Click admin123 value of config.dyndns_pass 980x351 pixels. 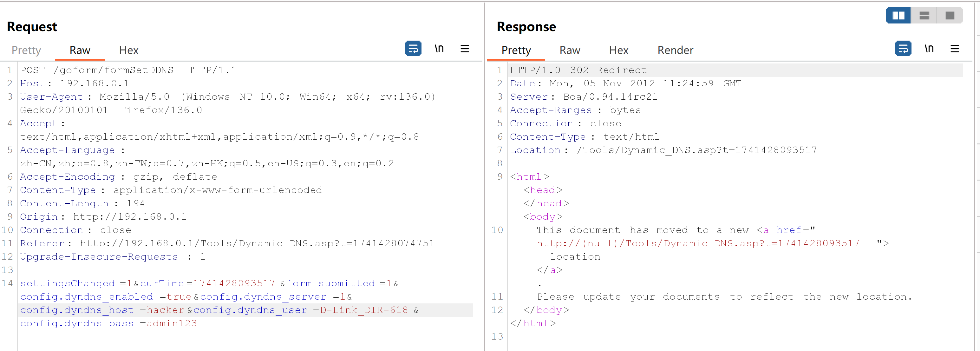(x=172, y=323)
